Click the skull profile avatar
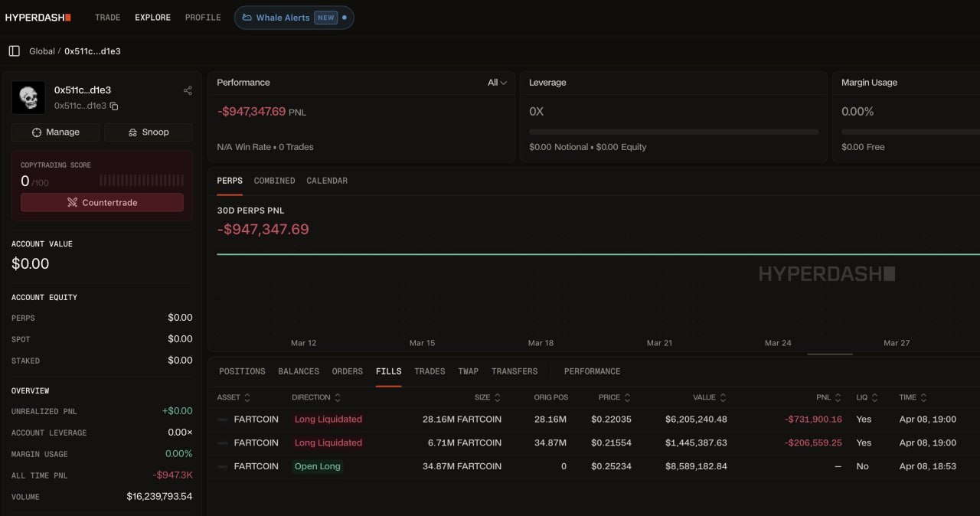The width and height of the screenshot is (980, 516). click(28, 98)
